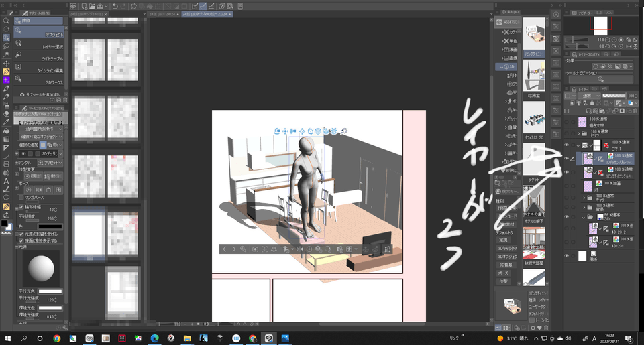644x345 pixels.
Task: Select the Zoom magnifier tool in toolbox
Action: [6, 21]
